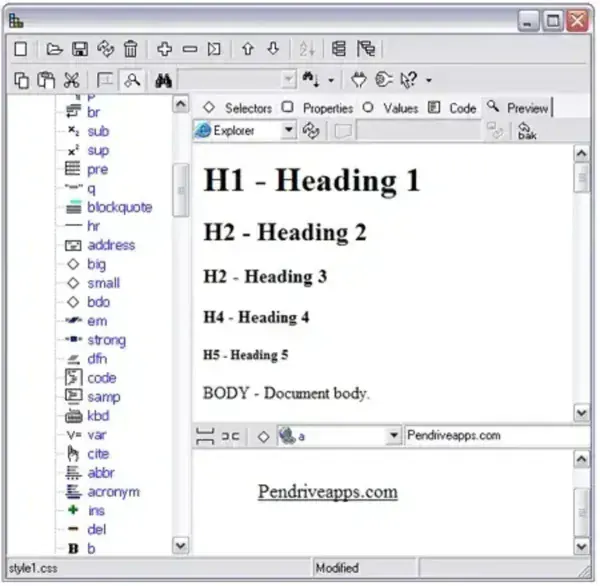Click the cascading tree view icon

pyautogui.click(x=366, y=49)
